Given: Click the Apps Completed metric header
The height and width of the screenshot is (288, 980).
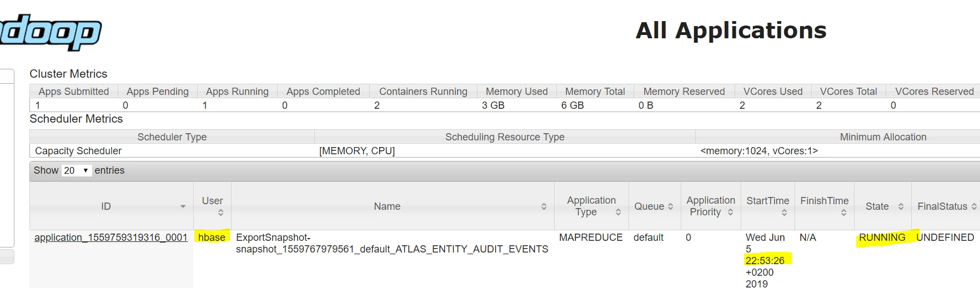Looking at the screenshot, I should coord(323,92).
